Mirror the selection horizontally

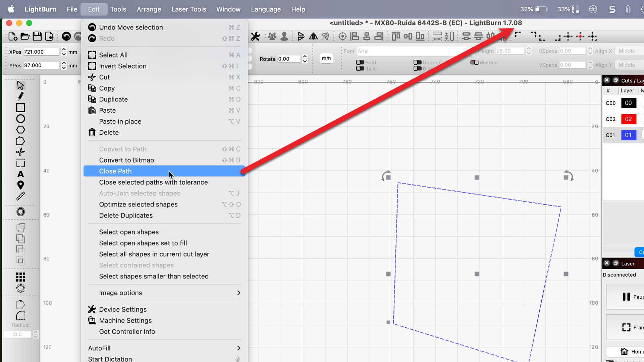313,36
